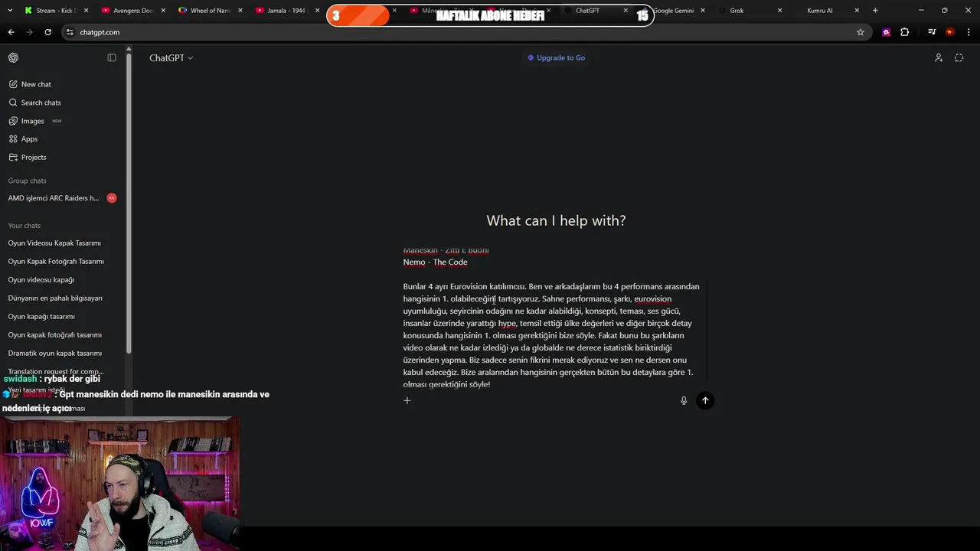980x551 pixels.
Task: Close the ChatGPT browser tab
Action: coord(626,11)
